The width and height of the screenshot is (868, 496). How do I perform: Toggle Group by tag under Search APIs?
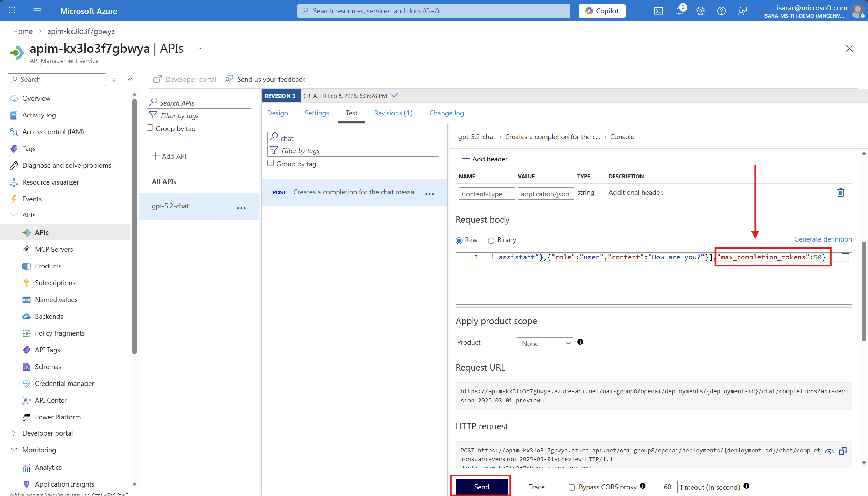[150, 128]
